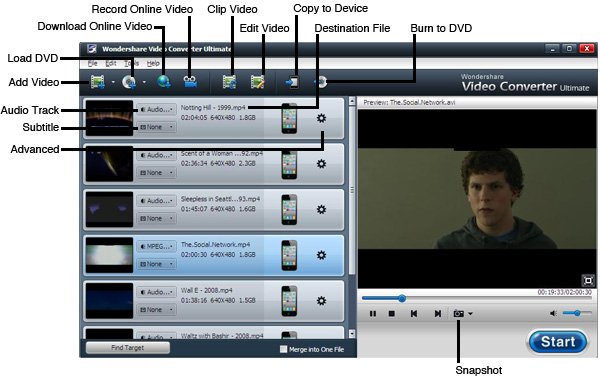Click the Start conversion button
This screenshot has width=600, height=381.
(558, 342)
